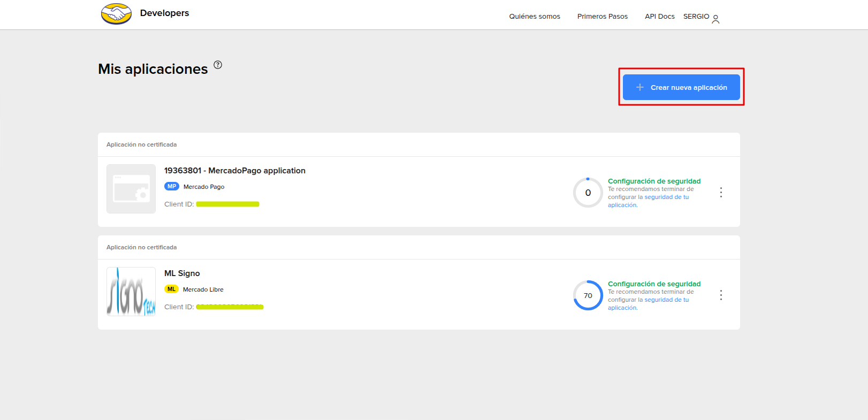The image size is (868, 420).
Task: Open the help icon beside Mis aplicaciones
Action: (x=218, y=65)
